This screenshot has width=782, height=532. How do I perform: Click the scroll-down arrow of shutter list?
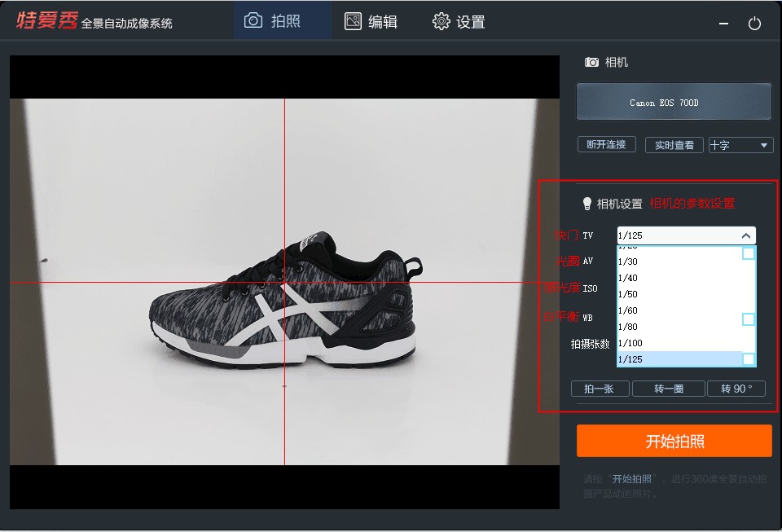coord(748,359)
